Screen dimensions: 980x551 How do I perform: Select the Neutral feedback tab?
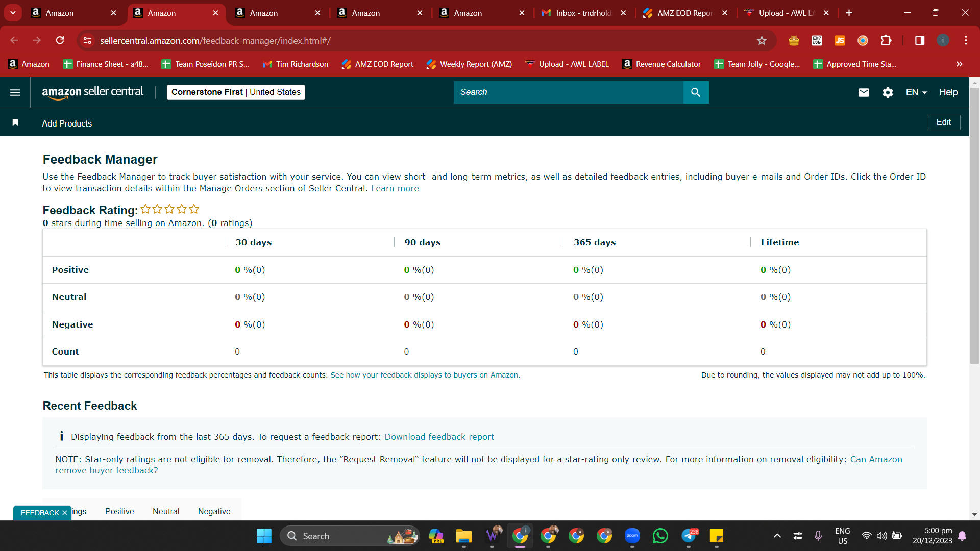166,511
